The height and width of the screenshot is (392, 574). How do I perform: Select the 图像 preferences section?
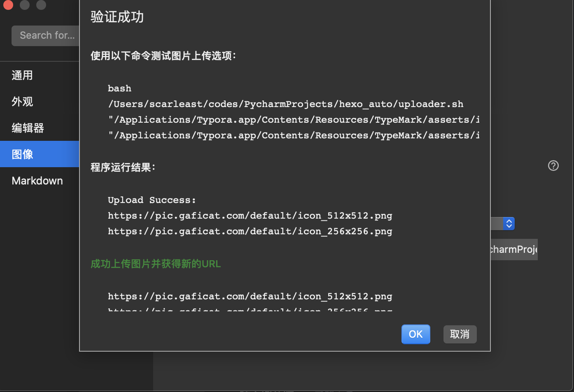pos(40,154)
